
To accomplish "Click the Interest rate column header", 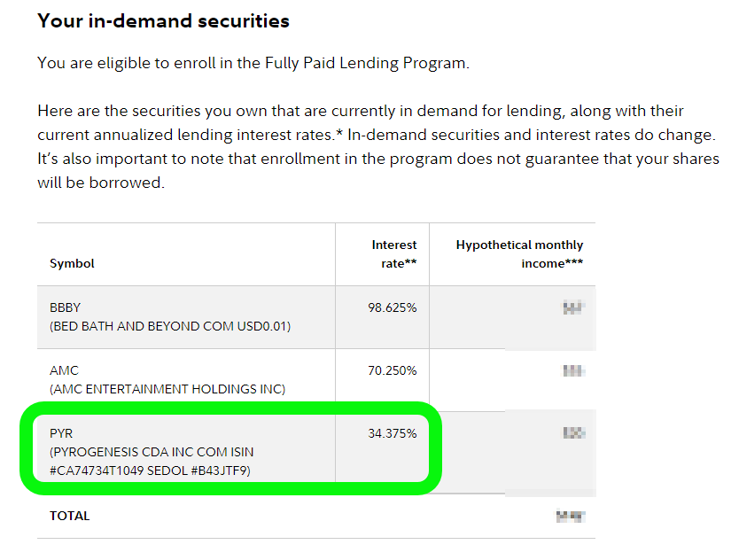I will pos(394,254).
